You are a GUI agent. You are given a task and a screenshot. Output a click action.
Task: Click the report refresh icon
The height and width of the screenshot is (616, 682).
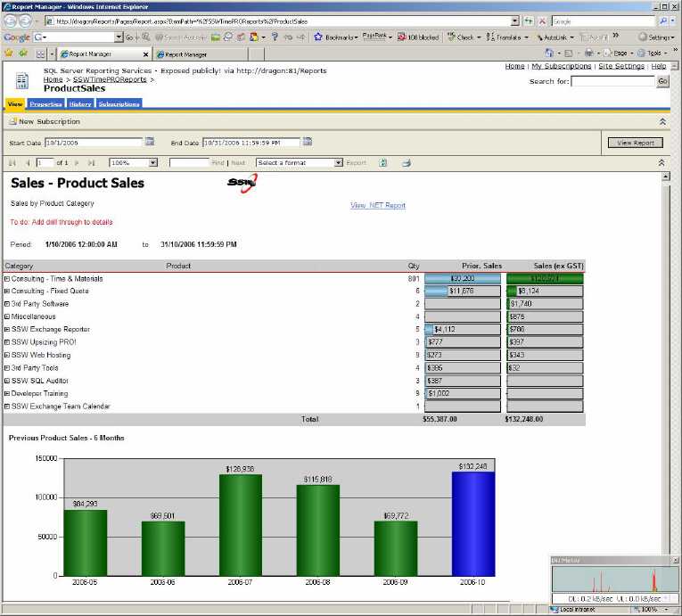point(383,163)
